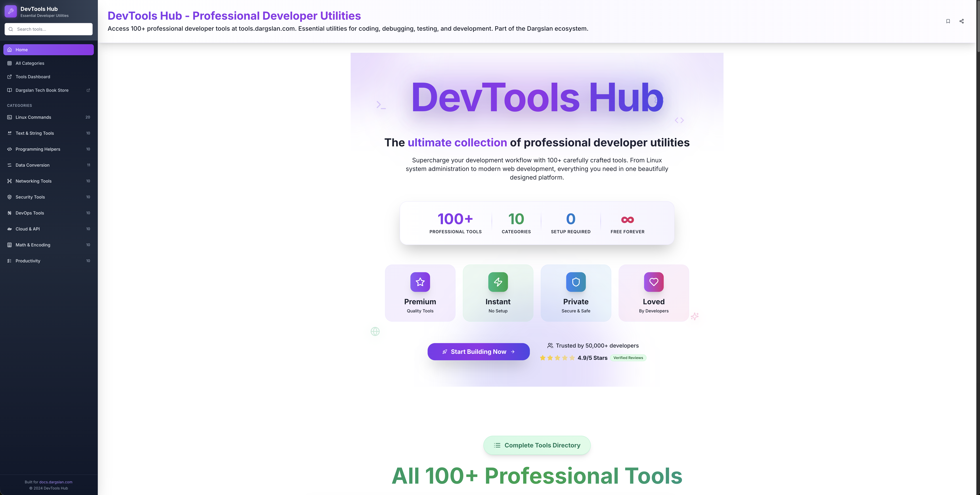Click Complete Tools Directory pill button
Screen dimensions: 980x495
[536, 445]
